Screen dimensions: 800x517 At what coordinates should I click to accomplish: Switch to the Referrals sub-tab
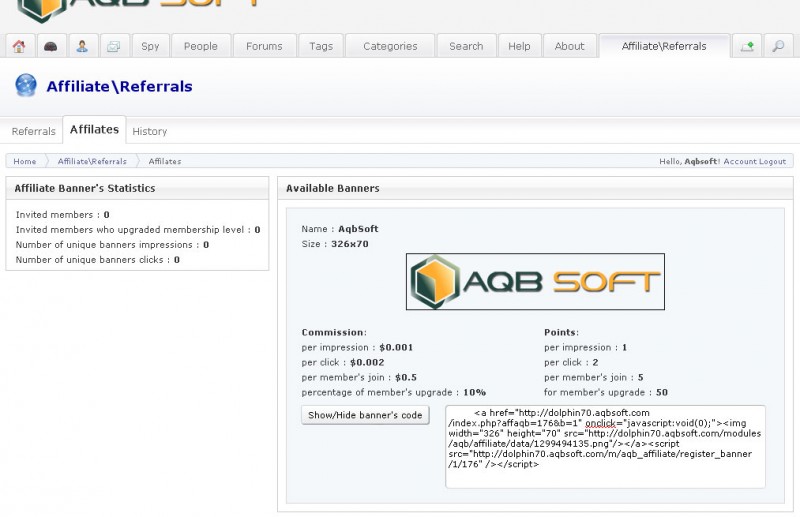[x=34, y=131]
